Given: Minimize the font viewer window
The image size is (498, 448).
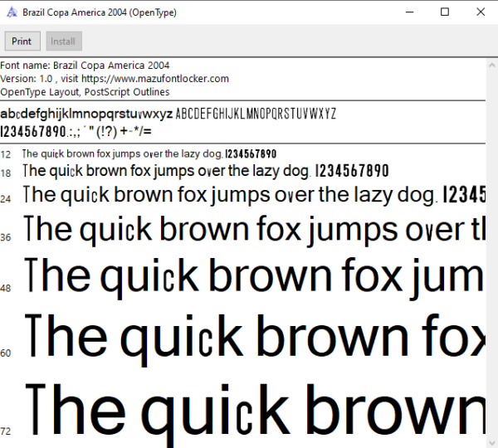Looking at the screenshot, I should 410,12.
